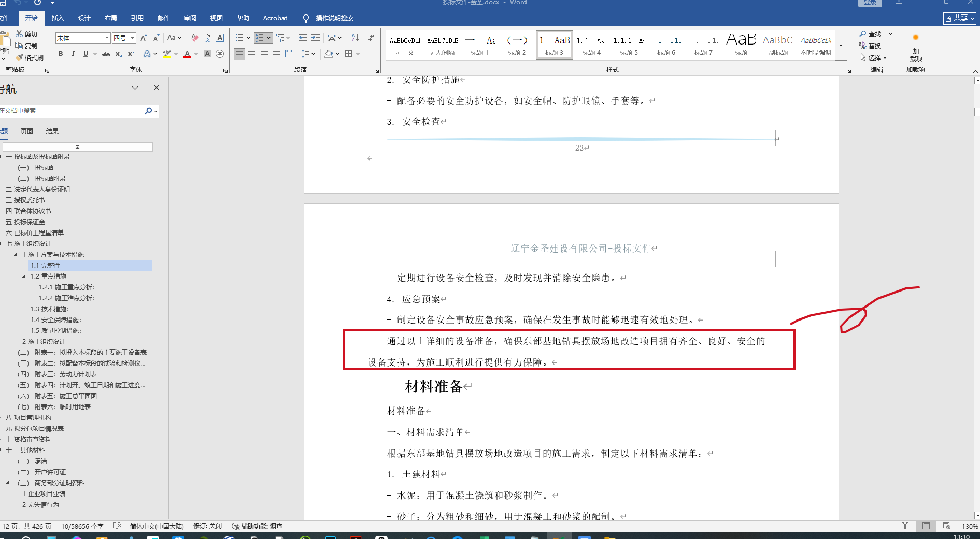Toggle italic formatting
980x539 pixels.
pyautogui.click(x=73, y=54)
